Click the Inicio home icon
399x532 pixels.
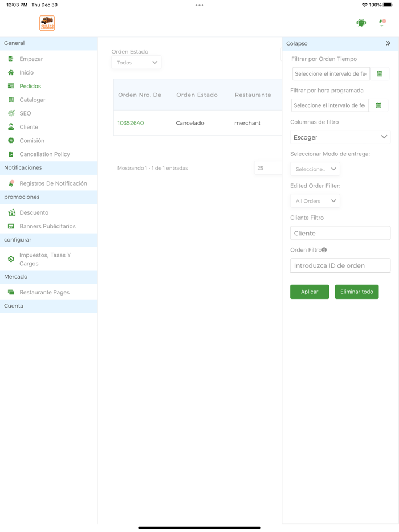[11, 72]
